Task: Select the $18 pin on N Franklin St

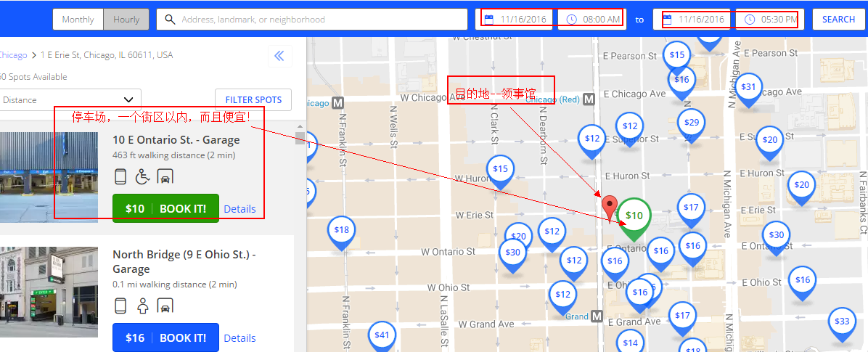Action: [342, 232]
